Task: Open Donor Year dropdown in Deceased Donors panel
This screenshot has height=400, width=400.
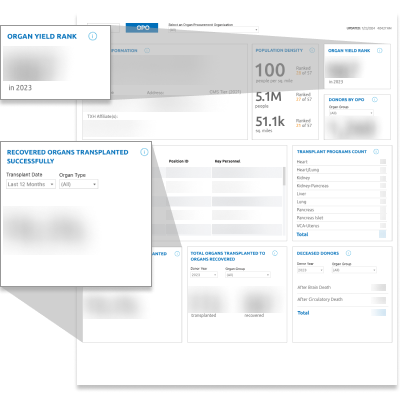Action: (310, 270)
